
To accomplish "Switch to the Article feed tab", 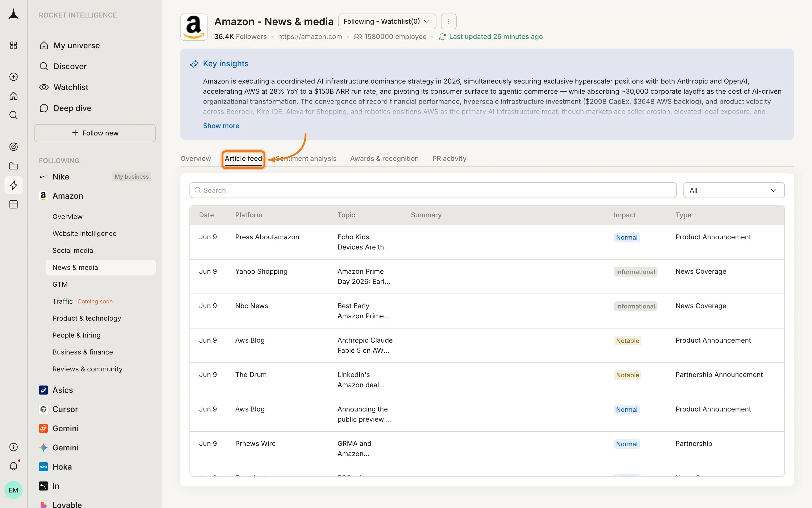I will coord(243,159).
